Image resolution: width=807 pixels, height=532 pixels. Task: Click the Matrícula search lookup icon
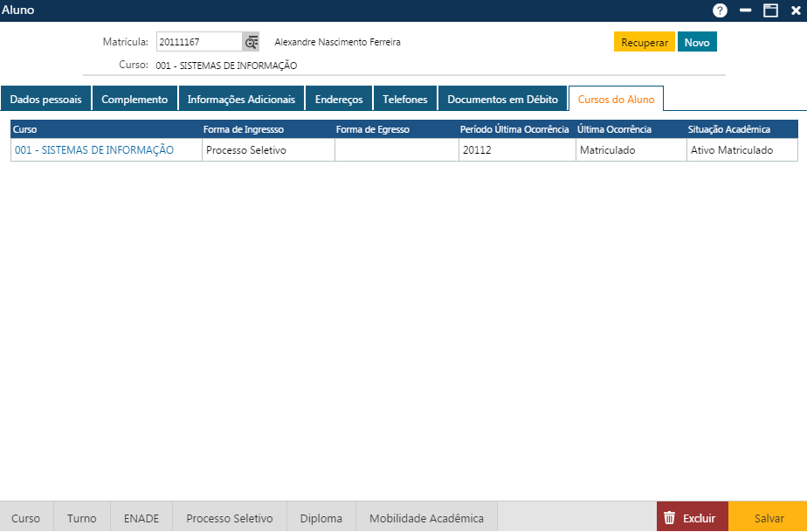point(252,42)
